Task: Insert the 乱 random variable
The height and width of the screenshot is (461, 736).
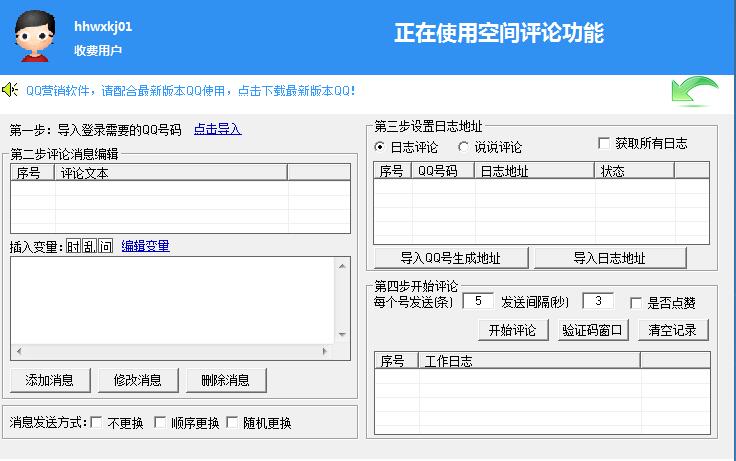Action: 89,246
